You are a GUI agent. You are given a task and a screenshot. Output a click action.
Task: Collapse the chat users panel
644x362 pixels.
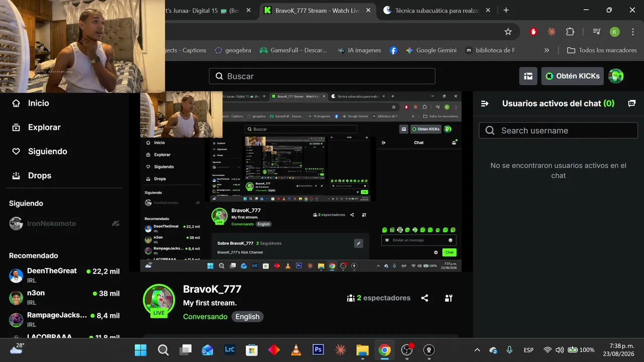point(485,103)
